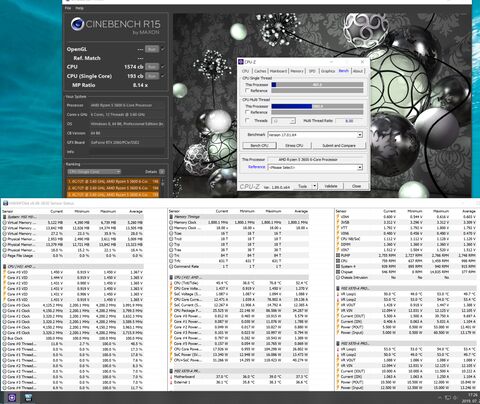
Task: Click the network icon in system tray
Action: pyautogui.click(x=448, y=398)
